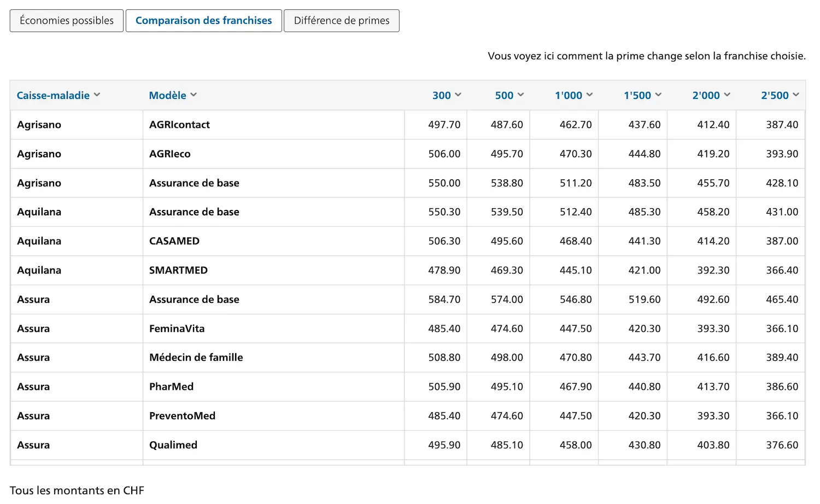
Task: Click the 387.40 premium value
Action: pos(782,125)
